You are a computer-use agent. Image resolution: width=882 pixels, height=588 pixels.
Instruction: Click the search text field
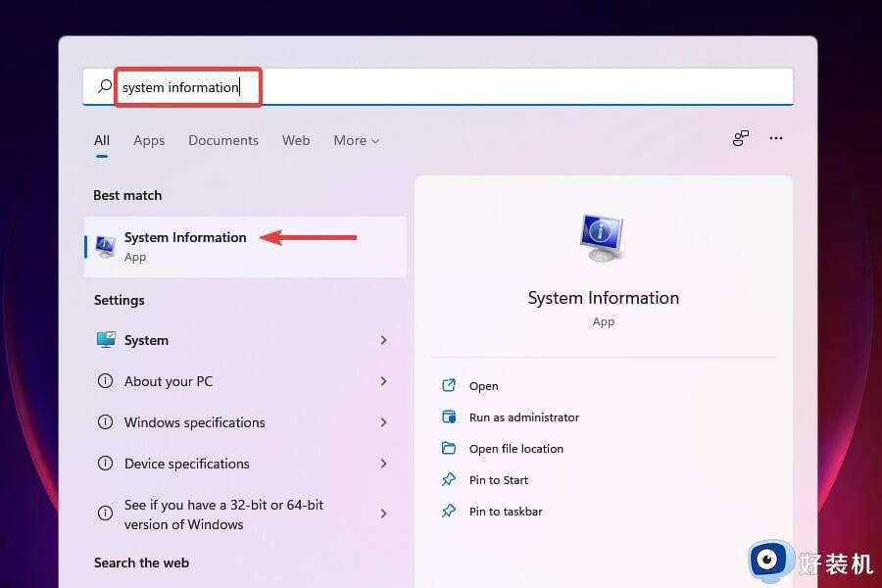[x=438, y=86]
